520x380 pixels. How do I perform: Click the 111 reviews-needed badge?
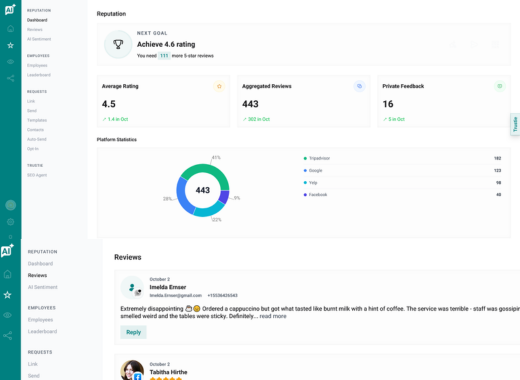click(164, 56)
